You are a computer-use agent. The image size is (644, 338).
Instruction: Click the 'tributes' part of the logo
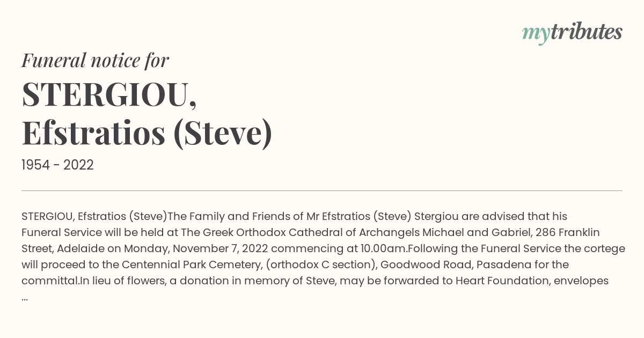(x=586, y=32)
